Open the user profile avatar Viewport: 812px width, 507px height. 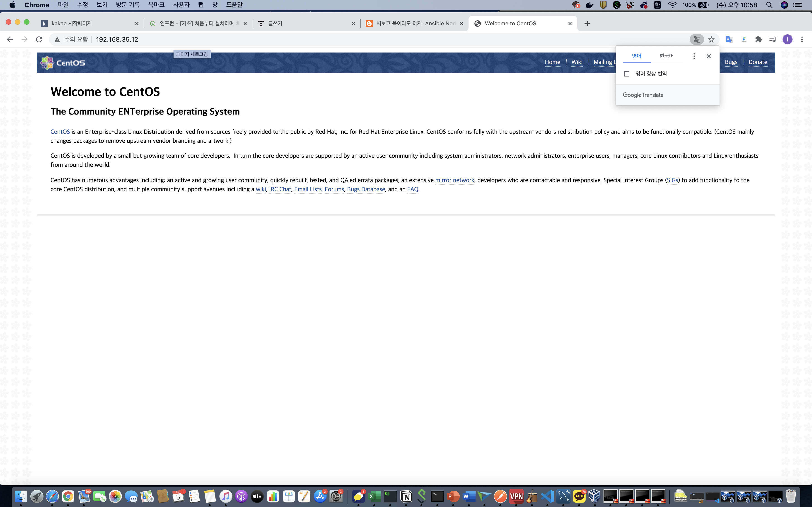[787, 39]
